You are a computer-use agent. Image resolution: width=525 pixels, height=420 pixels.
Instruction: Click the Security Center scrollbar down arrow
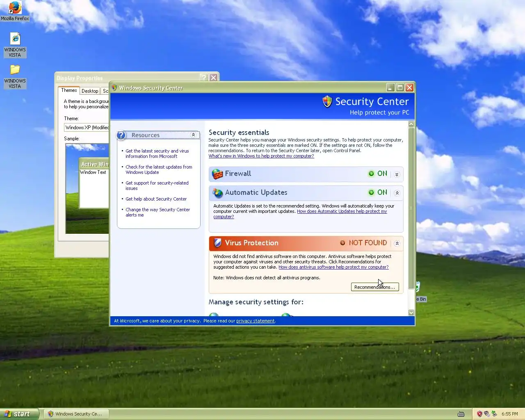(x=411, y=313)
